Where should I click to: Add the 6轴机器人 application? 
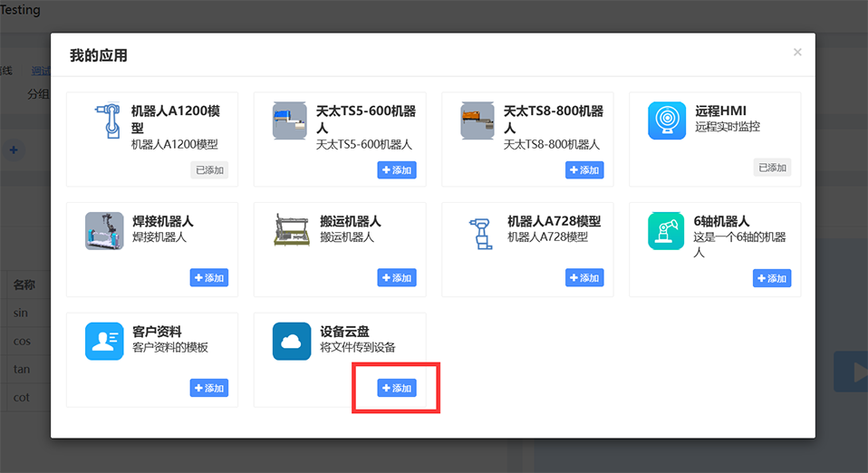[x=772, y=278]
